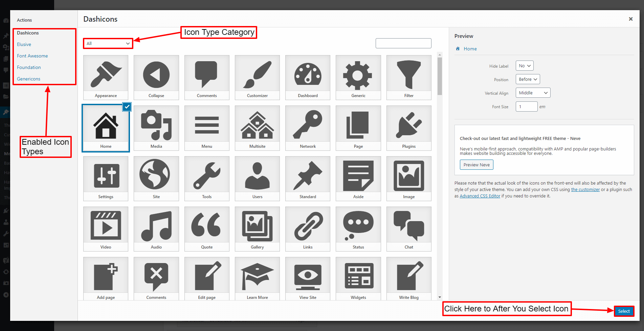Viewport: 644px width, 331px height.
Task: Select the Site globe icon
Action: [x=156, y=179]
